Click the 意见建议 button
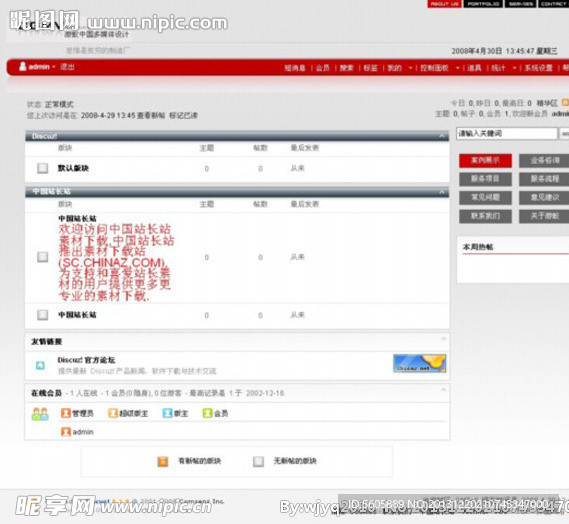The height and width of the screenshot is (524, 569). tap(544, 197)
